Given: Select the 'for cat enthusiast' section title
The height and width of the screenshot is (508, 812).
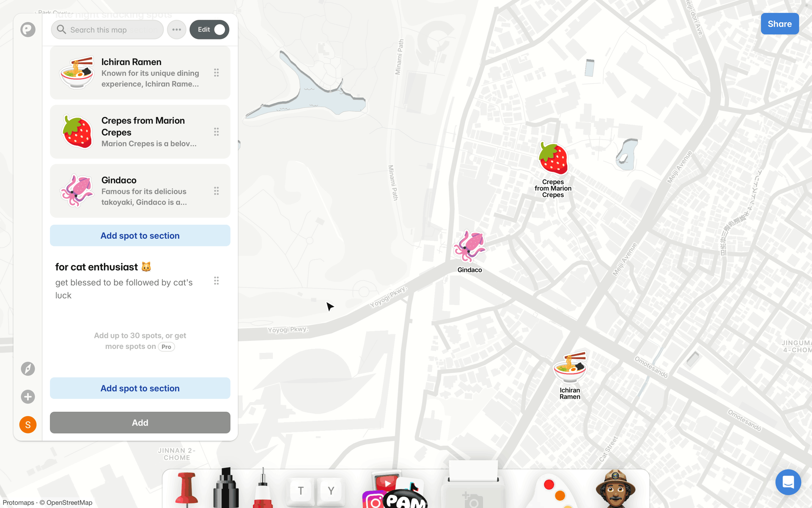Looking at the screenshot, I should (x=103, y=267).
